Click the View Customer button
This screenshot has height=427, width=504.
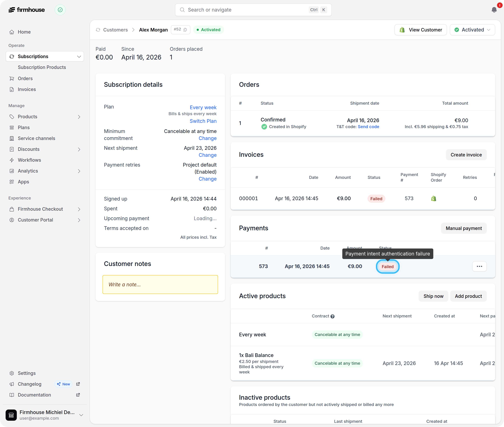tap(421, 30)
